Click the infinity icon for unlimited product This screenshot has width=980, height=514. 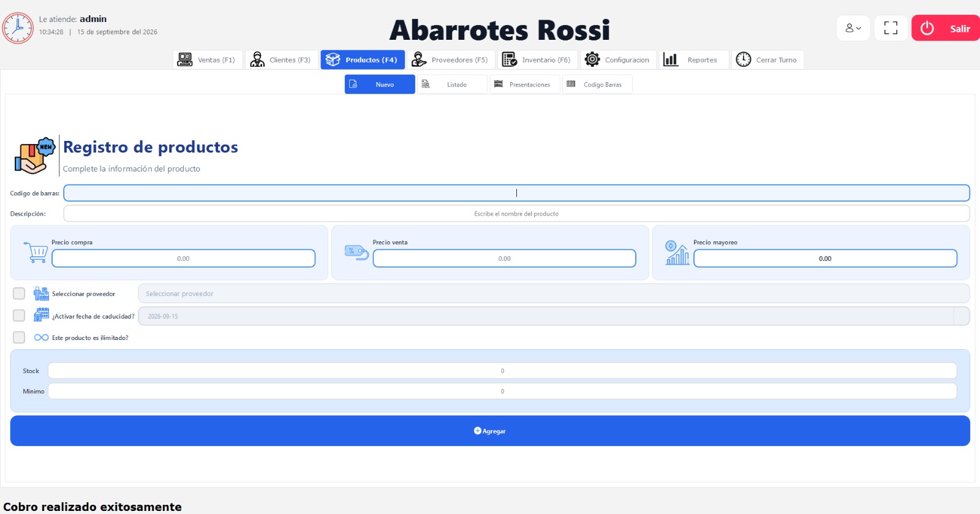click(41, 338)
